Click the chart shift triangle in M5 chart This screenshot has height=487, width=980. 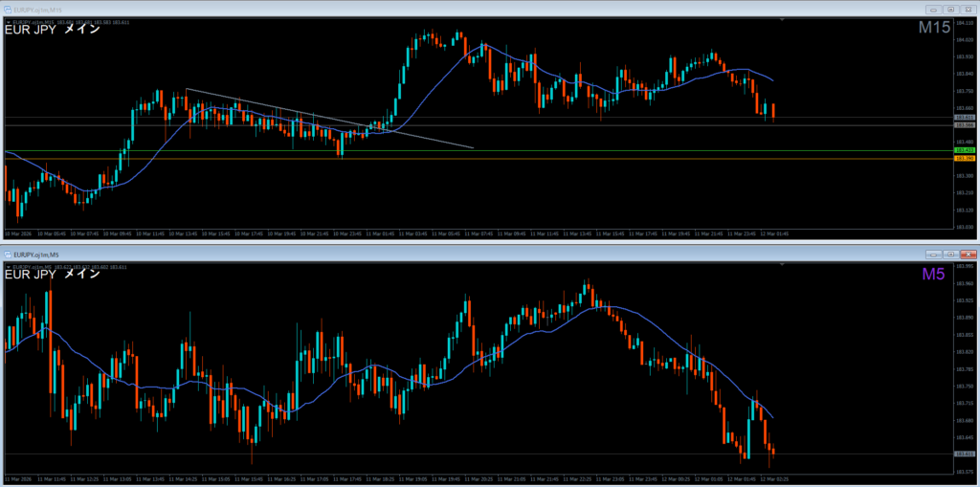(x=782, y=265)
